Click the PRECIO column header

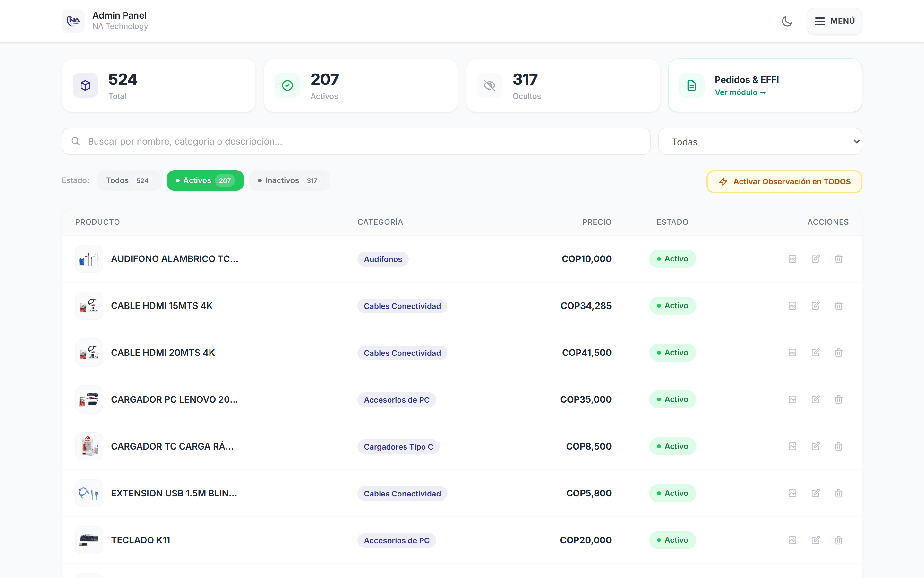[596, 222]
